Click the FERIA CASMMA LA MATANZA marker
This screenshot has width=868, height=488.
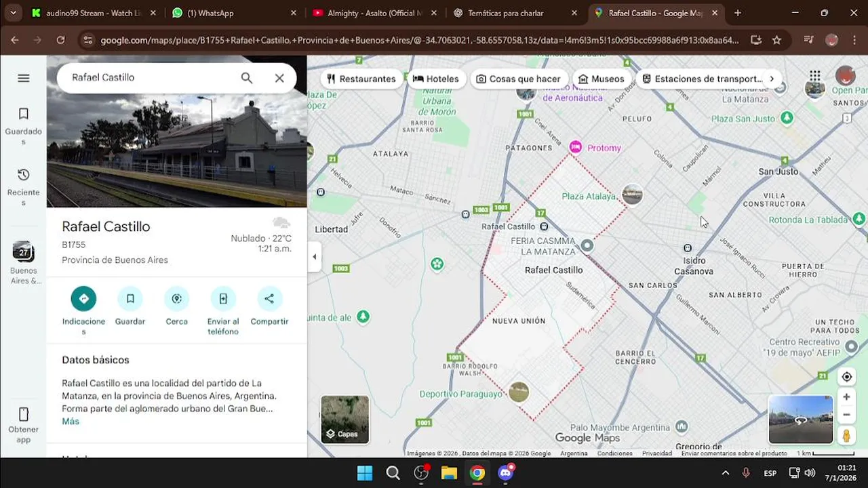(x=587, y=245)
